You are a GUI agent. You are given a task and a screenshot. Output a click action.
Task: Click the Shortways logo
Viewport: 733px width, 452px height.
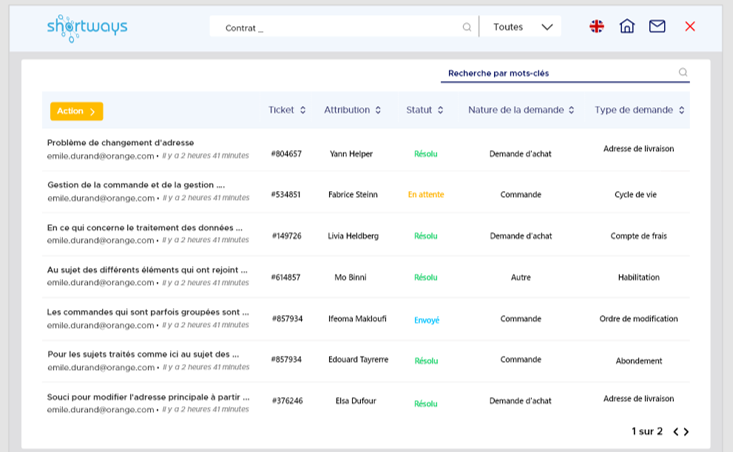(87, 28)
